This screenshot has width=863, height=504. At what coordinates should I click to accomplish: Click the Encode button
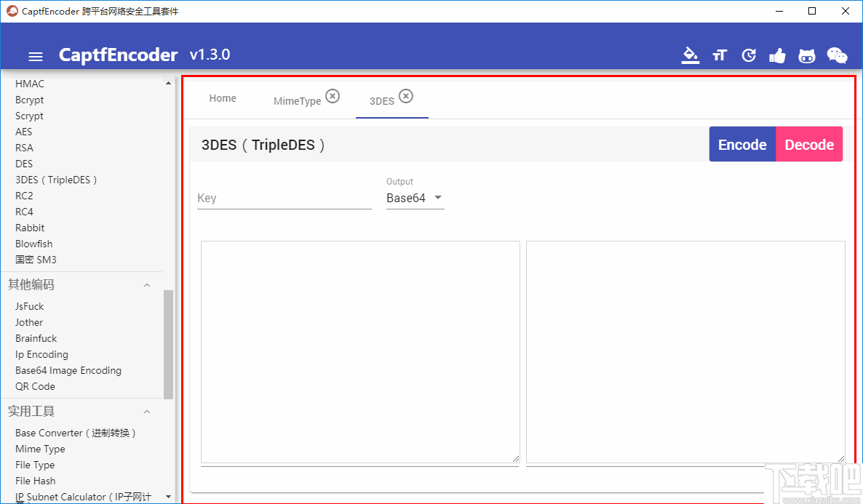point(741,144)
